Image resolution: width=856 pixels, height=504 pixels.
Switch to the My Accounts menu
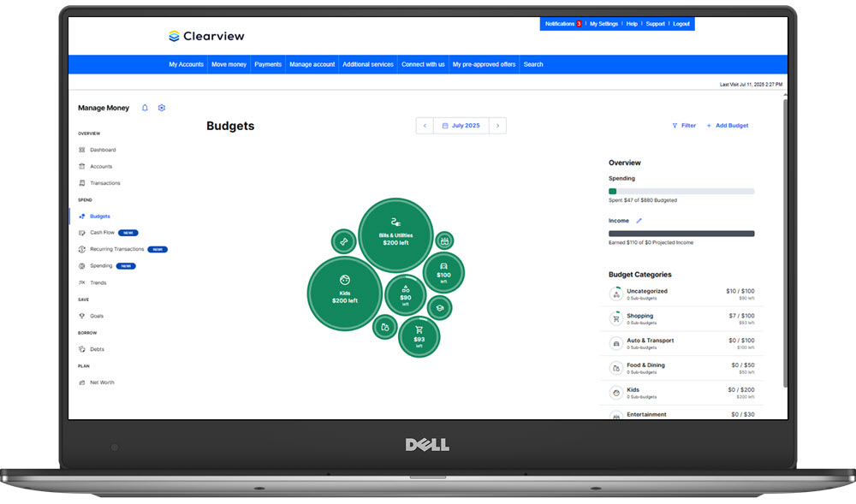[187, 63]
